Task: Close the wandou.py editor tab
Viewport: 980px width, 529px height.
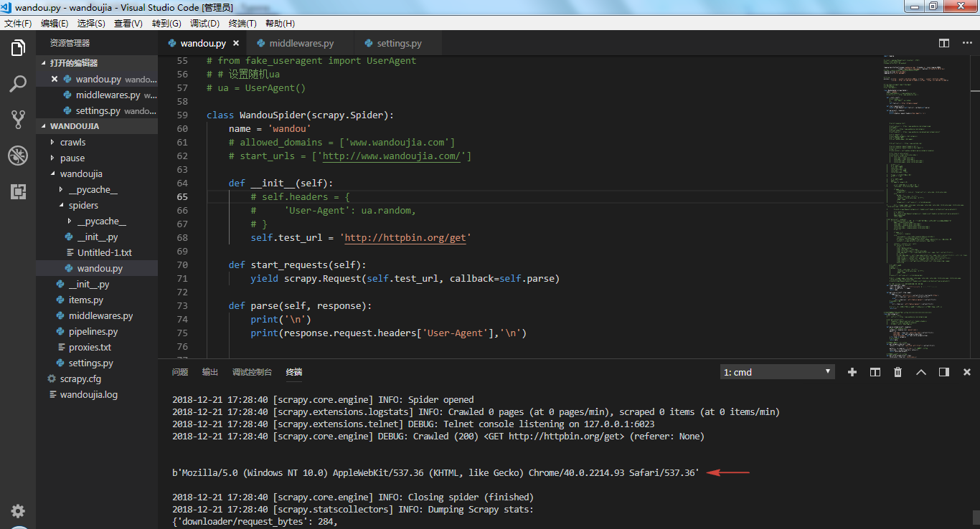Action: coord(236,43)
